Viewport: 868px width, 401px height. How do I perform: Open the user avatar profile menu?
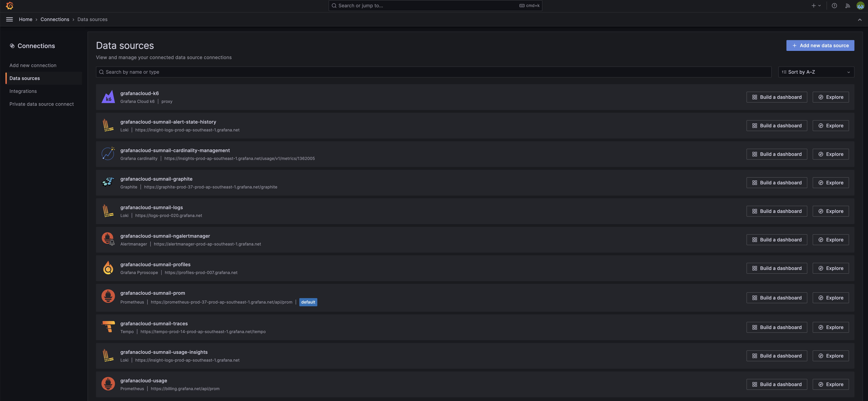point(860,6)
